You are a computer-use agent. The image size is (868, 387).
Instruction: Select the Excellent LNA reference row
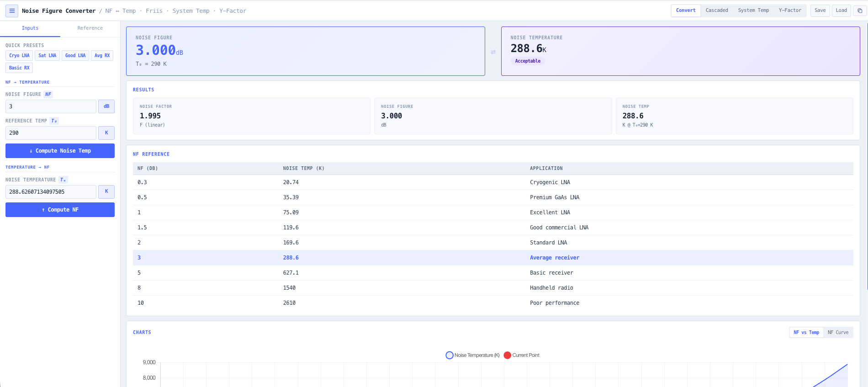click(493, 212)
